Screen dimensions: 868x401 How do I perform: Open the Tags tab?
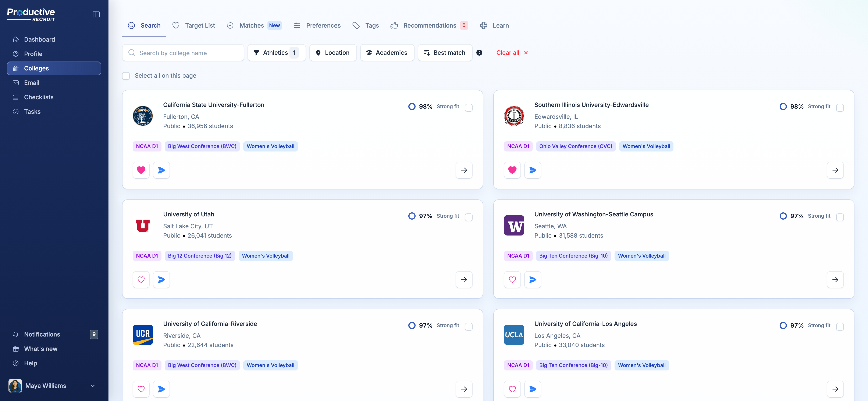coord(366,26)
